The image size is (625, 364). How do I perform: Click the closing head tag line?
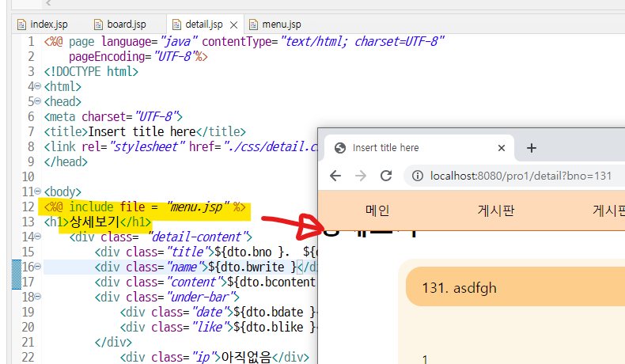(x=66, y=161)
